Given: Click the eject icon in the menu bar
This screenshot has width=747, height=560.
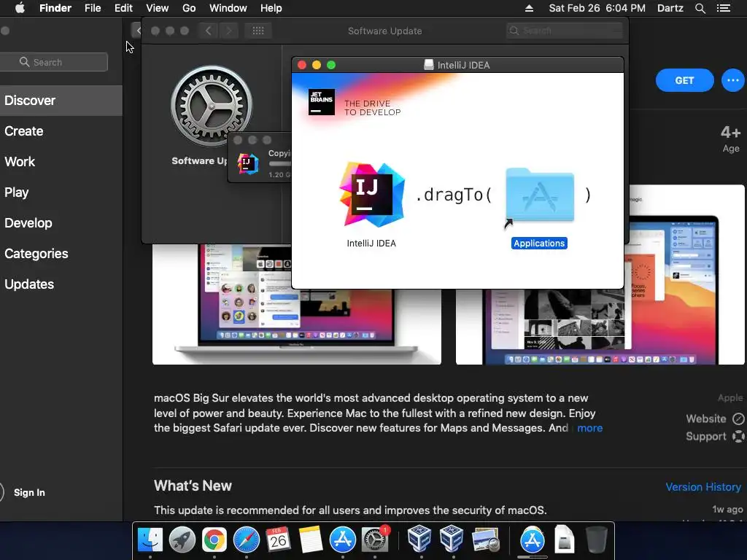Looking at the screenshot, I should [x=529, y=8].
